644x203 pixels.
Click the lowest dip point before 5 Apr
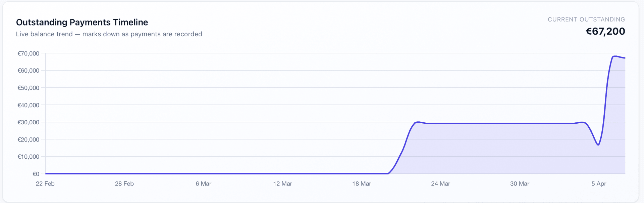(598, 145)
